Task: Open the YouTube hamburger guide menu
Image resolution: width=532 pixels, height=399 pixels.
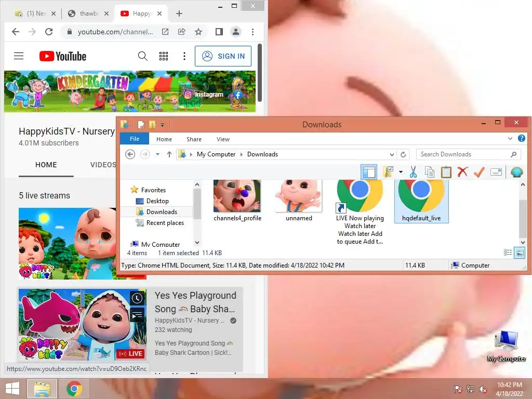Action: (19, 56)
